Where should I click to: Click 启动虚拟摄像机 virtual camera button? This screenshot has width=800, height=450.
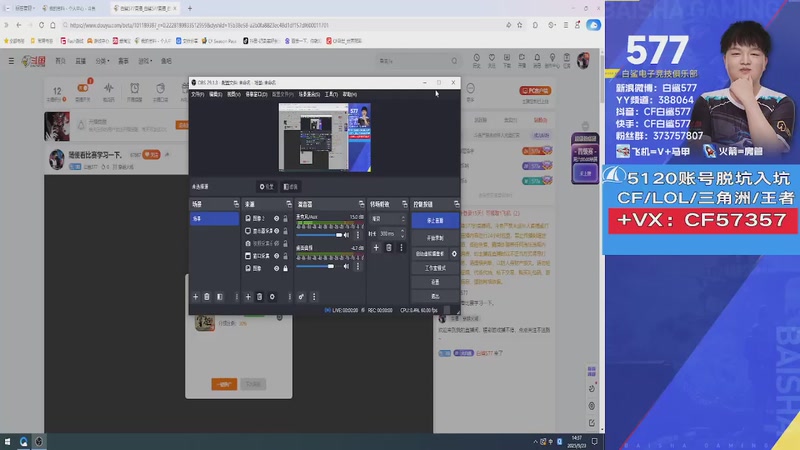[x=430, y=254]
